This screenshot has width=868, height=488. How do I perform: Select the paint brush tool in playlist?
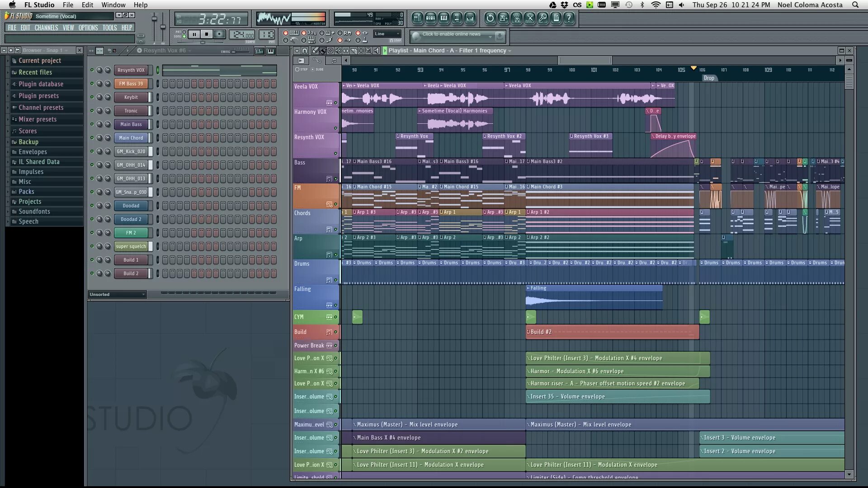tap(323, 51)
